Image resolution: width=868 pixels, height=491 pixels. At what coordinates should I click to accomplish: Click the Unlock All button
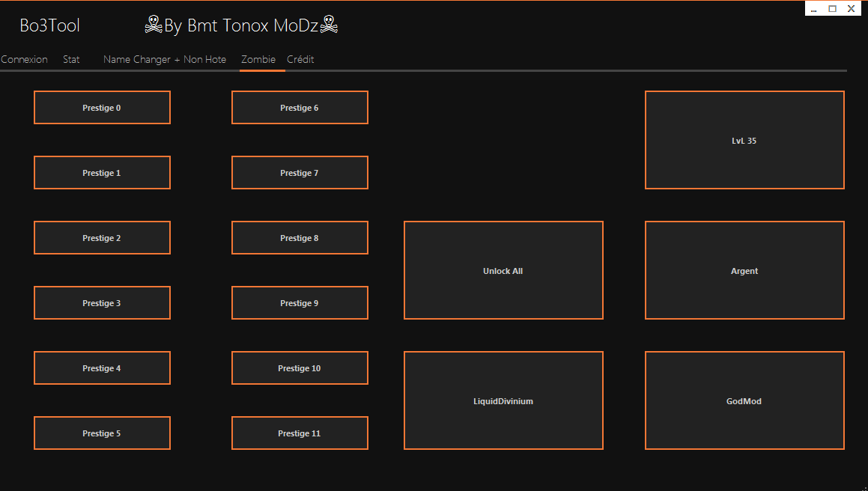point(503,270)
